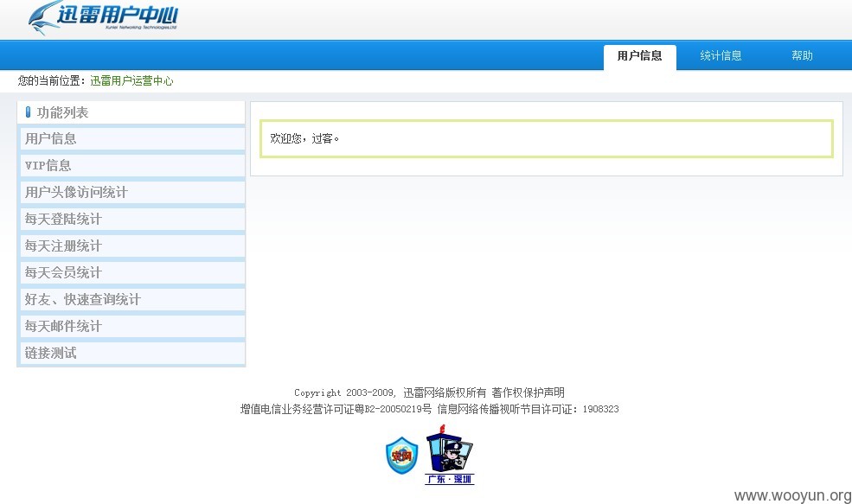Screen dimensions: 852x504
Task: Open the 用户信息 top tab
Action: point(639,56)
